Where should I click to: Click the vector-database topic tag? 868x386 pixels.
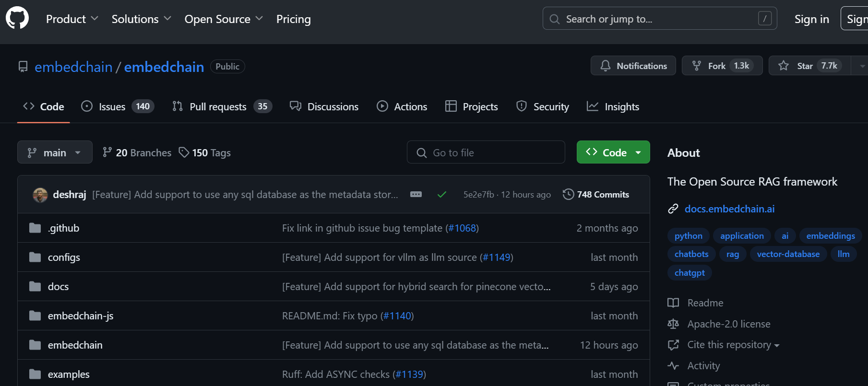click(x=788, y=254)
